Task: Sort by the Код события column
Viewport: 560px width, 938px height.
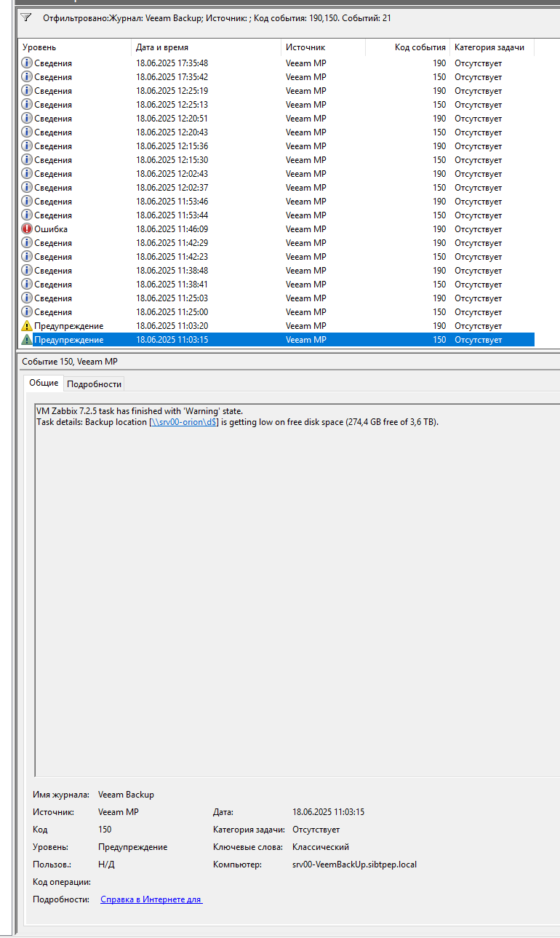Action: 407,47
